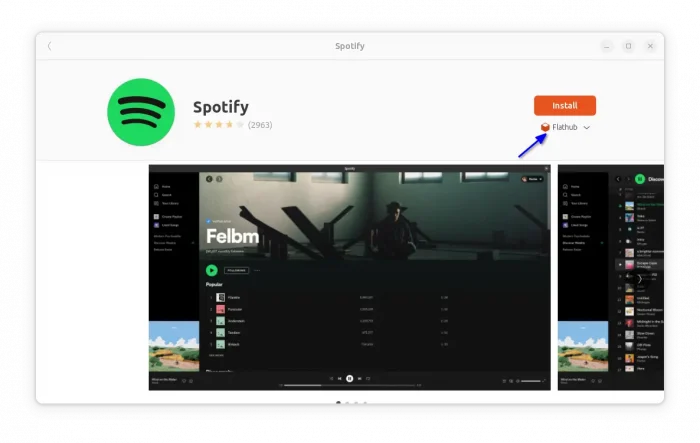Open the Flathub source dropdown
This screenshot has height=443, width=700.
566,127
